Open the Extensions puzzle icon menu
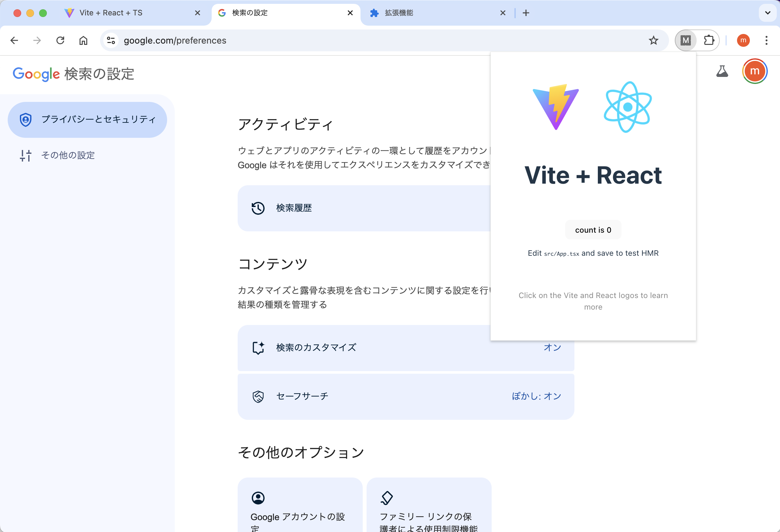 point(708,40)
